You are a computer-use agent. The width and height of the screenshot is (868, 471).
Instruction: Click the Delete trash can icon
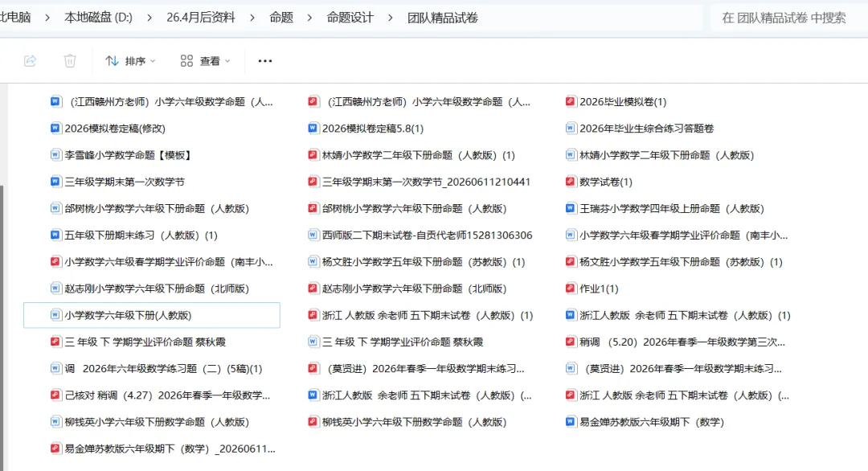pos(70,61)
